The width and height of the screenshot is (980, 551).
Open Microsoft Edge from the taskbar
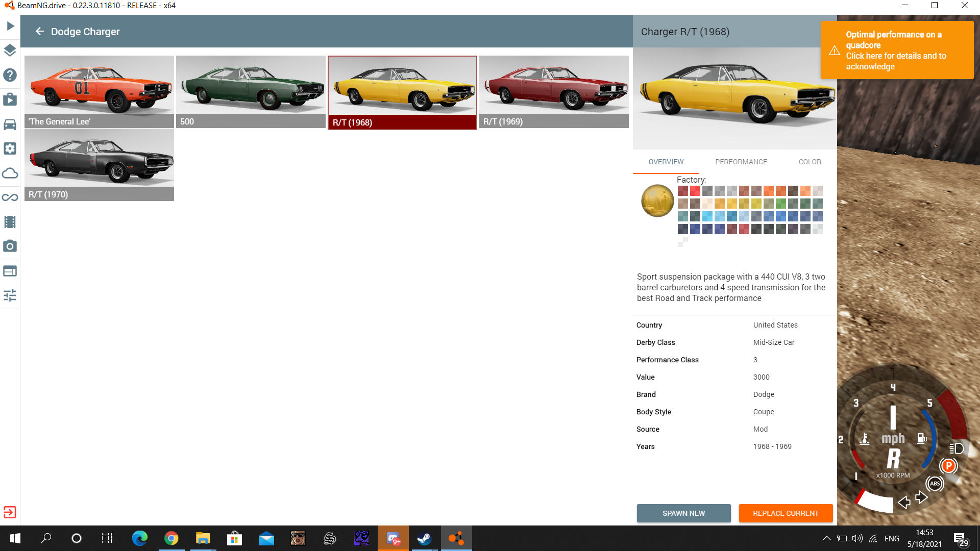139,538
